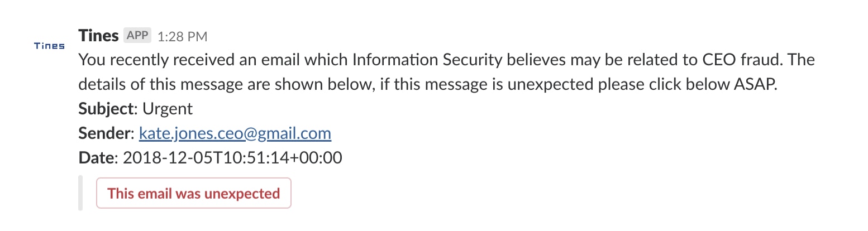Screen dimensions: 868x231
Task: Click the bold Date label
Action: tap(97, 158)
